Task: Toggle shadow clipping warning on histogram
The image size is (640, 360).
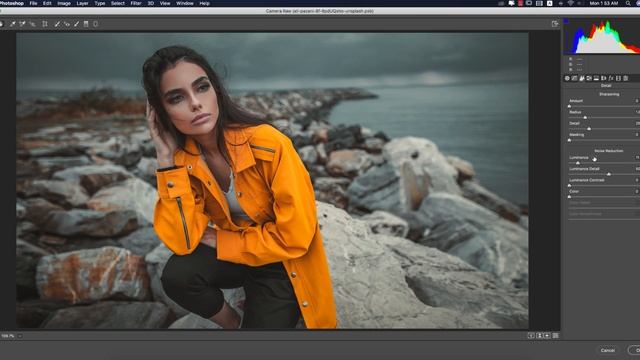Action: point(566,21)
